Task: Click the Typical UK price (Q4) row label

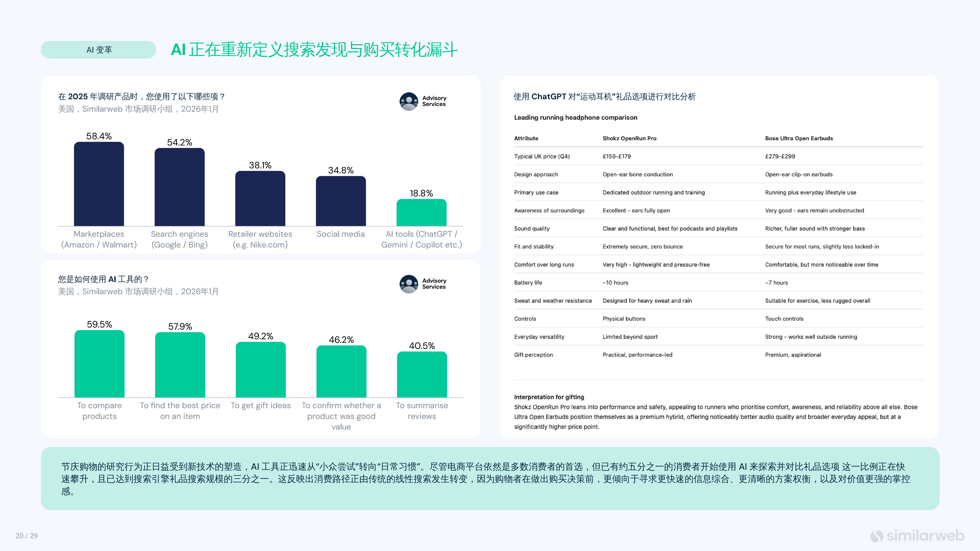Action: pos(542,156)
